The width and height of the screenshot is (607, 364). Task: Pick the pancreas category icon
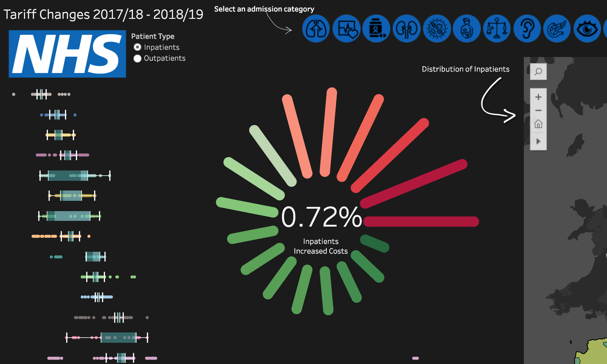[x=557, y=29]
